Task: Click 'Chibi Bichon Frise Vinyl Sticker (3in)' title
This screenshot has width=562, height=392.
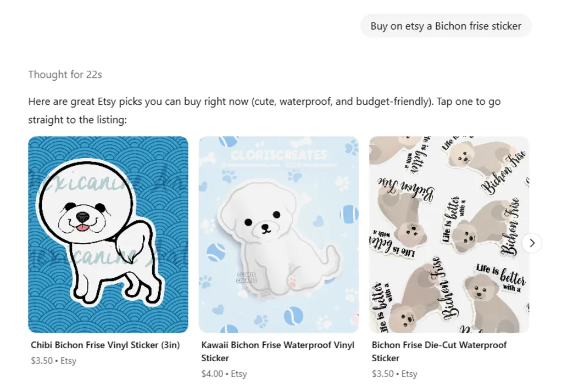Action: click(105, 345)
